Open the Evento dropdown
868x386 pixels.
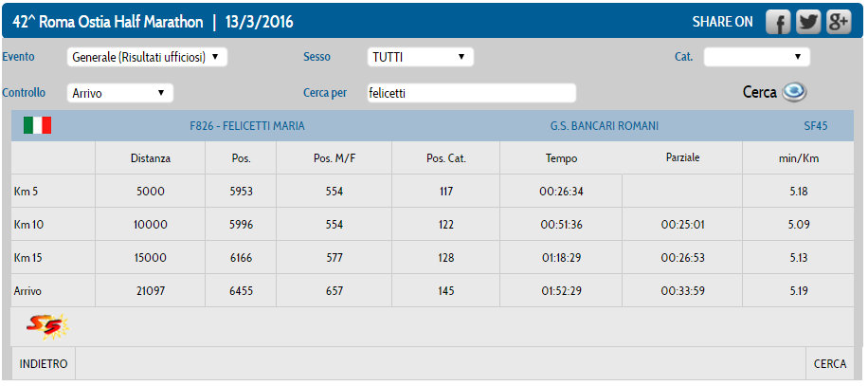[x=148, y=57]
